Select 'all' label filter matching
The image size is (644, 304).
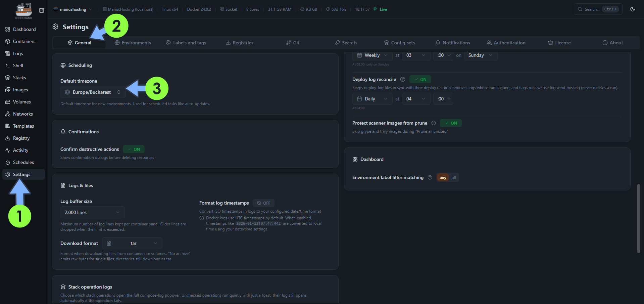(454, 178)
